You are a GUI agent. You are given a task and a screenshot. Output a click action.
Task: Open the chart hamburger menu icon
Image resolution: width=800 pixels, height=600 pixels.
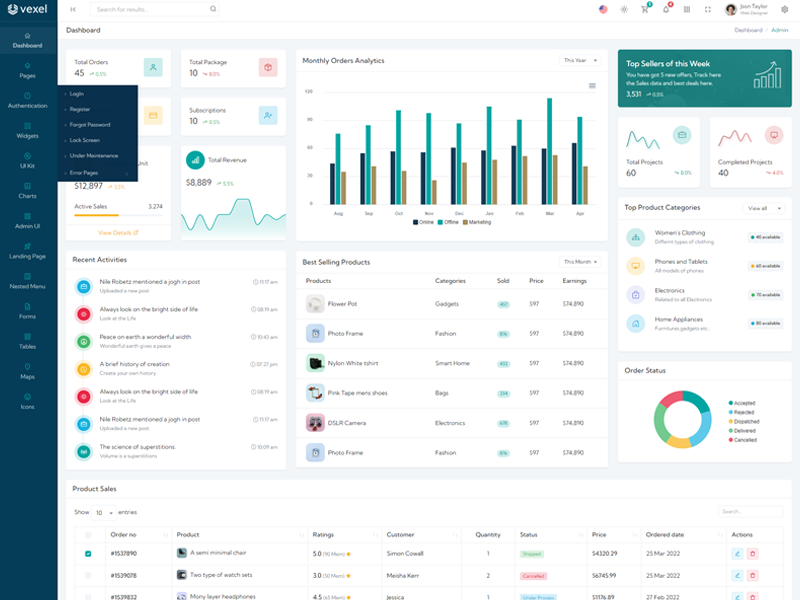(592, 86)
